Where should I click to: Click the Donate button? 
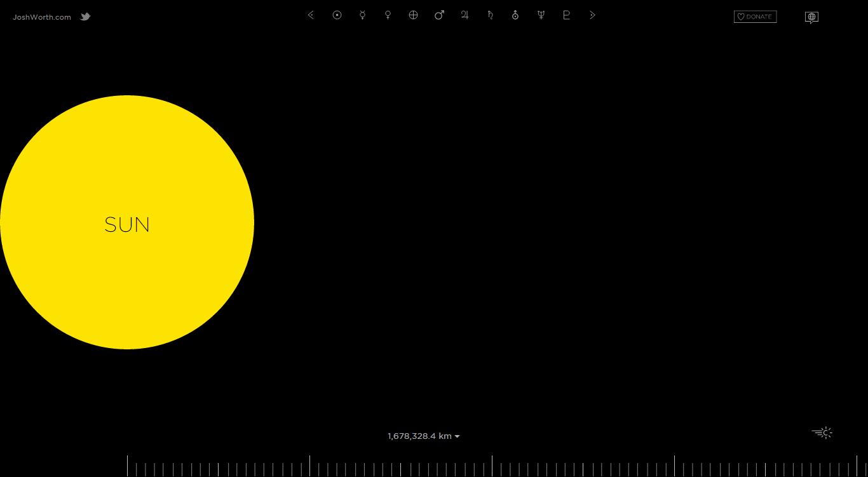tap(755, 17)
